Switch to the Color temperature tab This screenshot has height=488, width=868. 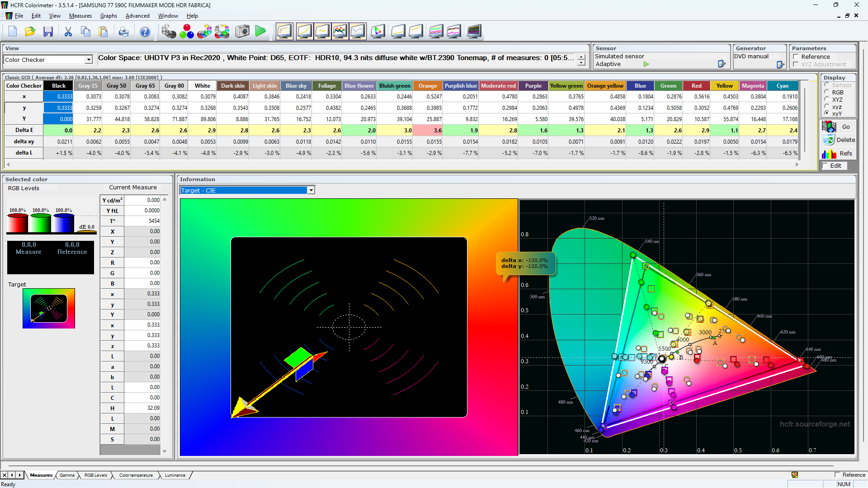136,475
